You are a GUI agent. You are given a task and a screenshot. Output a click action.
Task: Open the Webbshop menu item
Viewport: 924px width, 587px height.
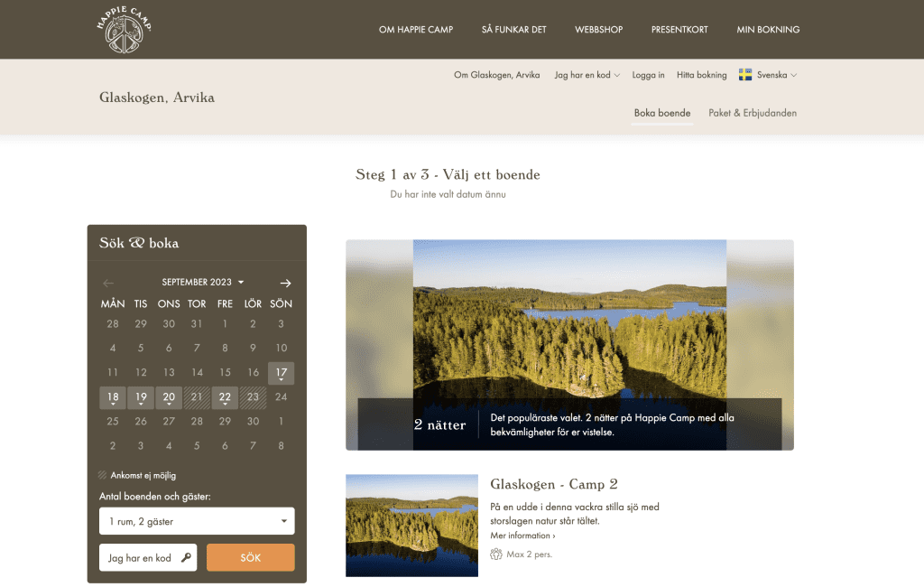598,30
